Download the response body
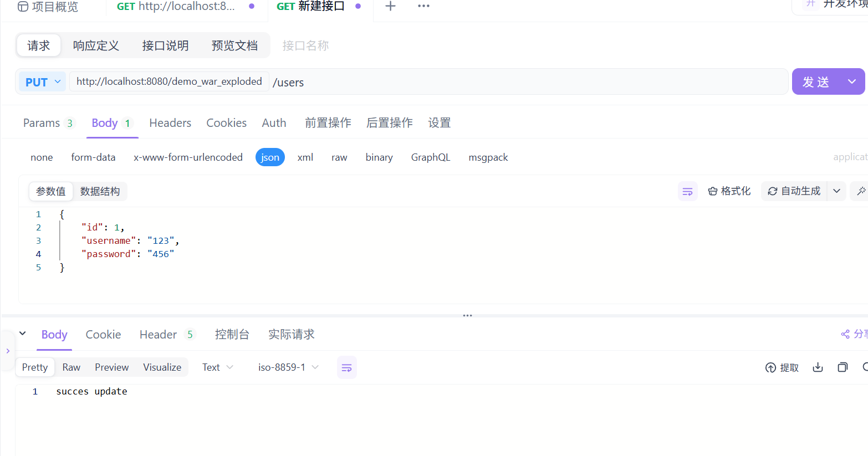This screenshot has width=868, height=456. pyautogui.click(x=818, y=367)
